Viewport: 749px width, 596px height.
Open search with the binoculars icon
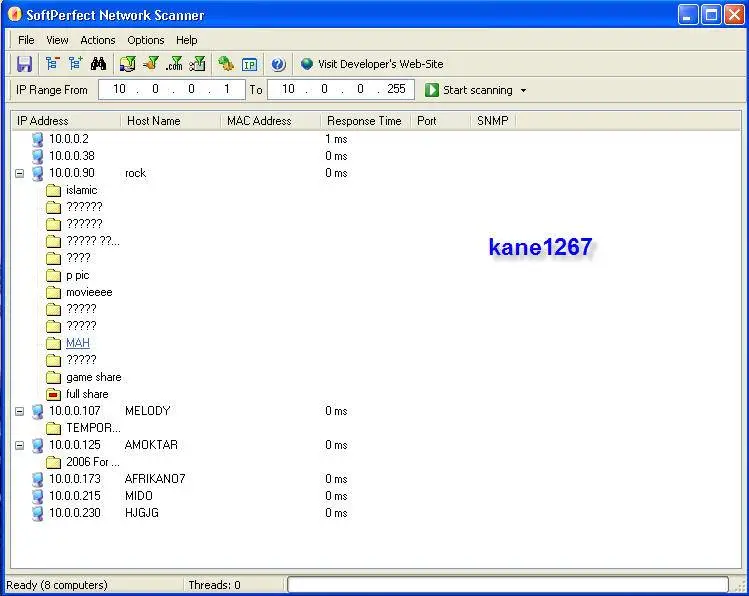[x=98, y=64]
